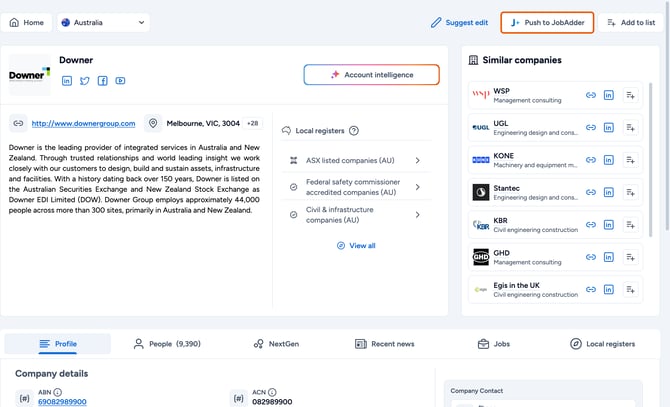Open Egis in the UK LinkedIn icon
Screen dimensions: 670x407
click(x=608, y=290)
